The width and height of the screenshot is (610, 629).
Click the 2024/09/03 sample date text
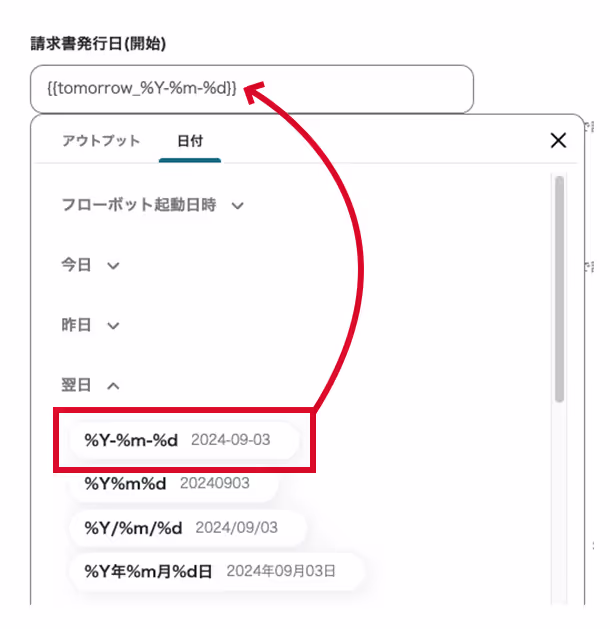[237, 528]
